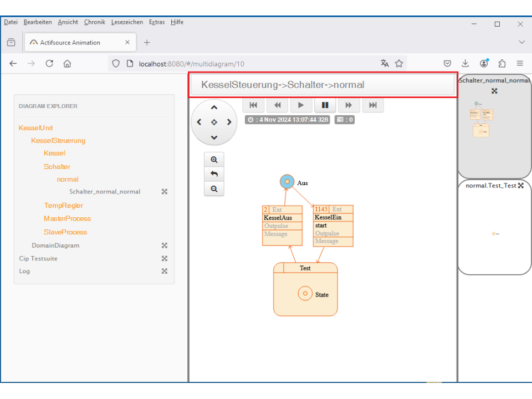Zoom in on the diagram

[x=214, y=160]
